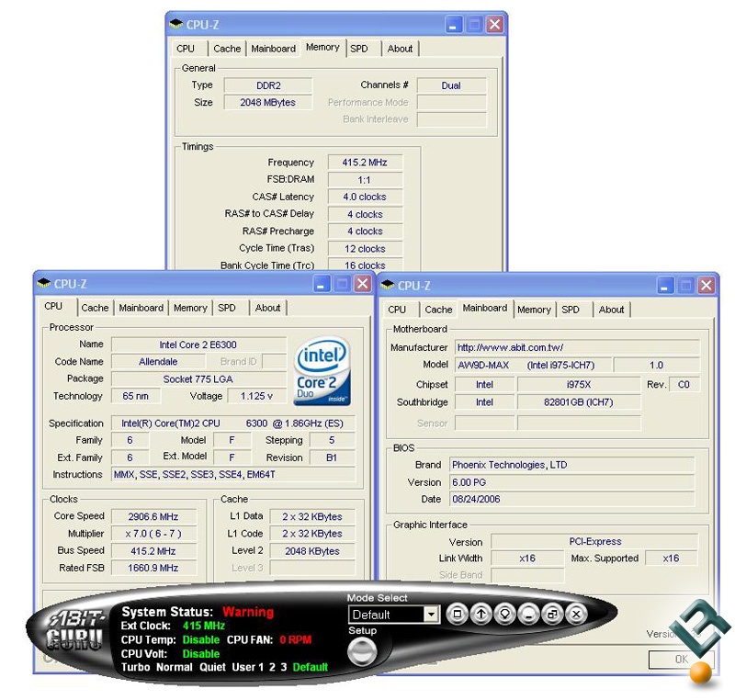Viewport: 735px width, 700px height.
Task: Close the CPU-Z memory window
Action: point(494,25)
